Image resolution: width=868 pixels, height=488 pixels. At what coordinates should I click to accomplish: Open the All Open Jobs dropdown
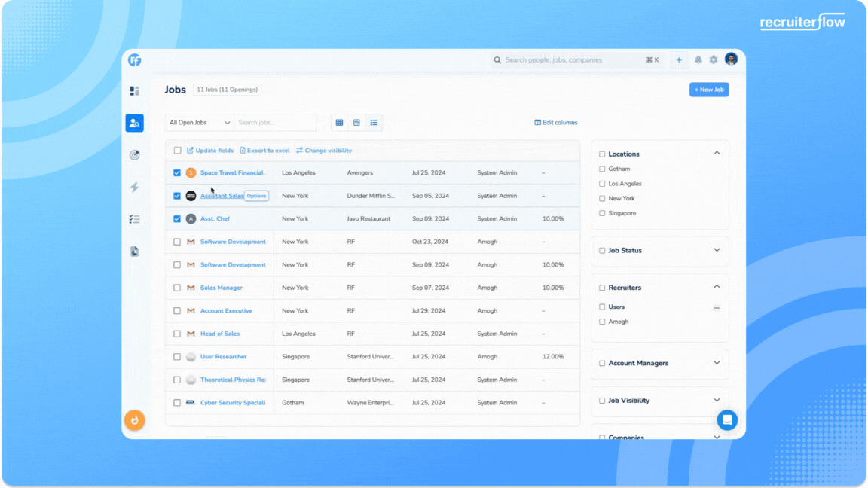200,123
